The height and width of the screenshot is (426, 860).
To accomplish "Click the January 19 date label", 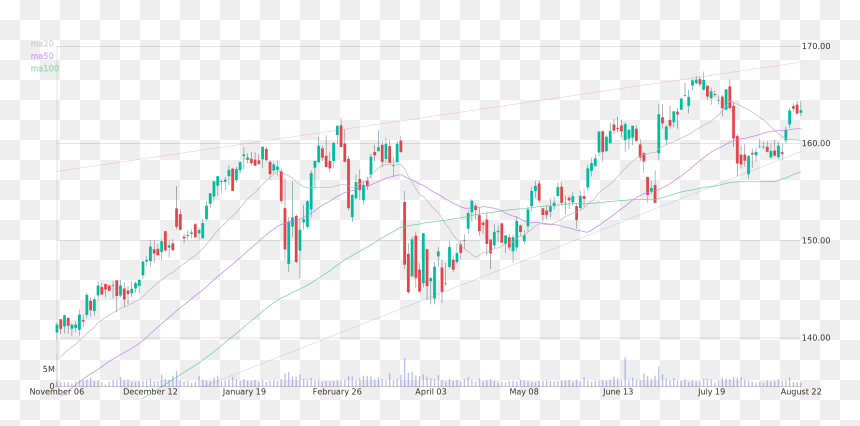I will (x=244, y=392).
